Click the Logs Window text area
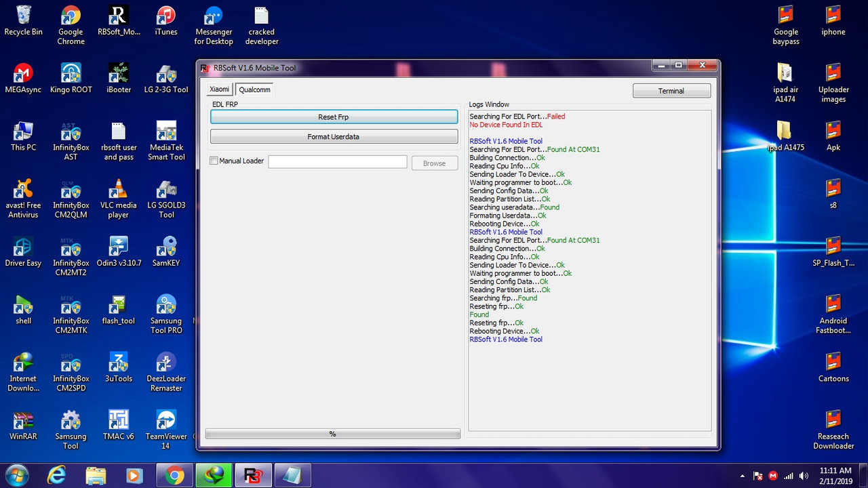The image size is (868, 488). pos(590,270)
